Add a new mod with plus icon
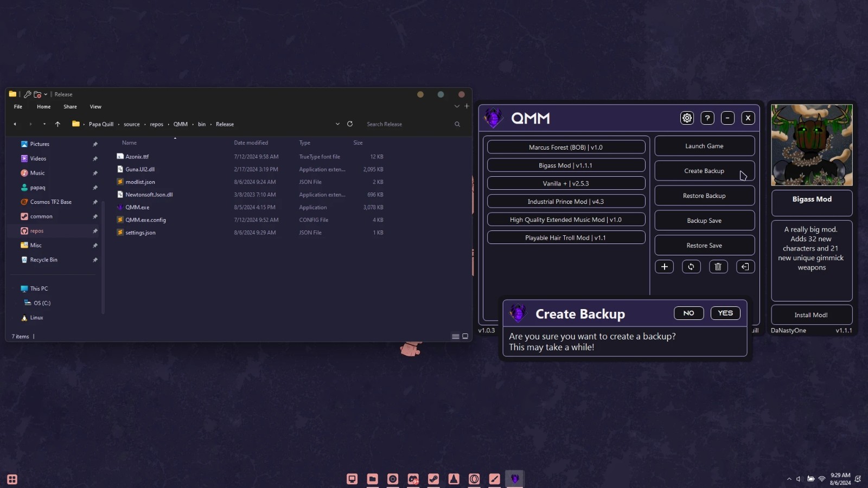The image size is (868, 488). (664, 267)
